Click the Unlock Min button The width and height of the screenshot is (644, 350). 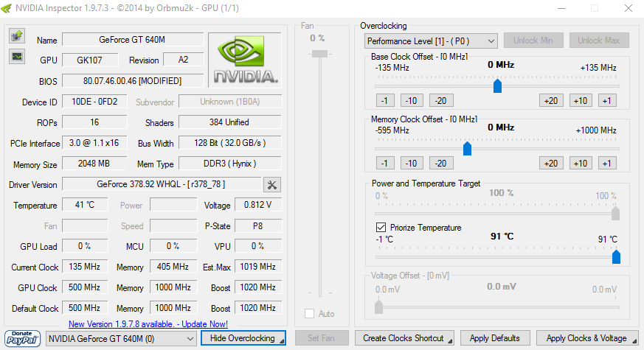point(533,41)
